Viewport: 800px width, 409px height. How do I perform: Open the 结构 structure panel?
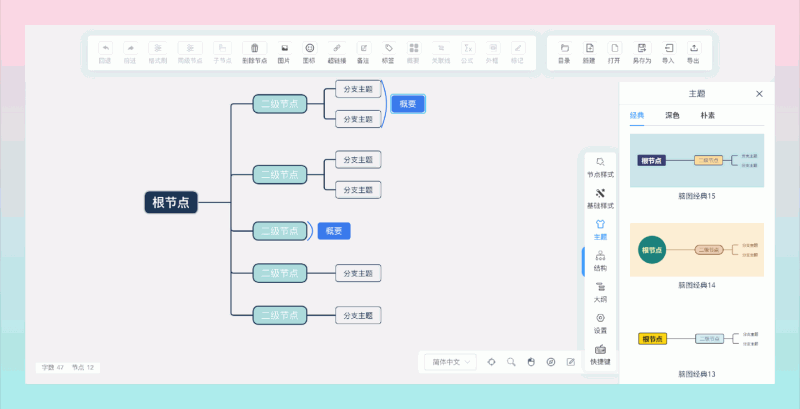tap(601, 261)
